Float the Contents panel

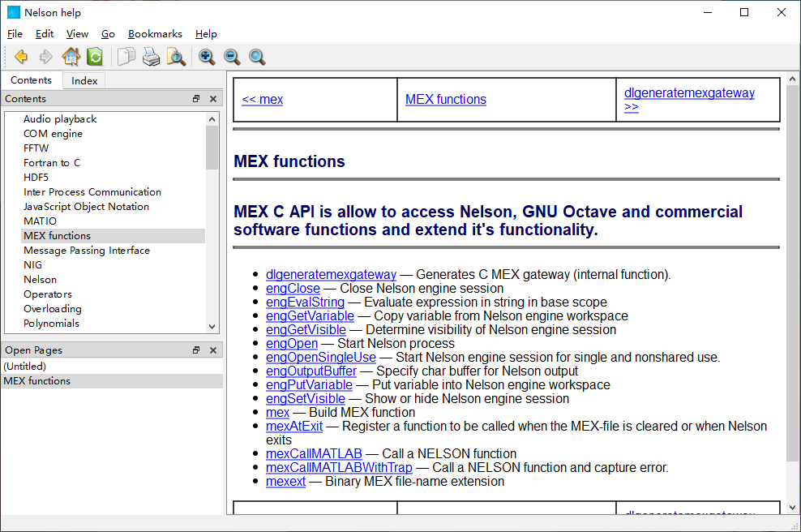click(x=196, y=99)
